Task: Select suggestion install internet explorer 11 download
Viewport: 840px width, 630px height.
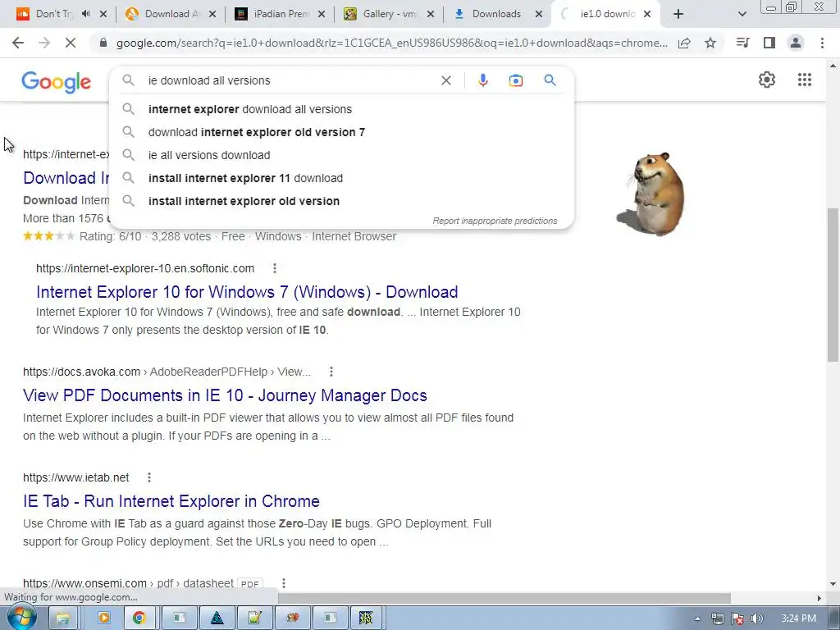Action: pos(341,178)
